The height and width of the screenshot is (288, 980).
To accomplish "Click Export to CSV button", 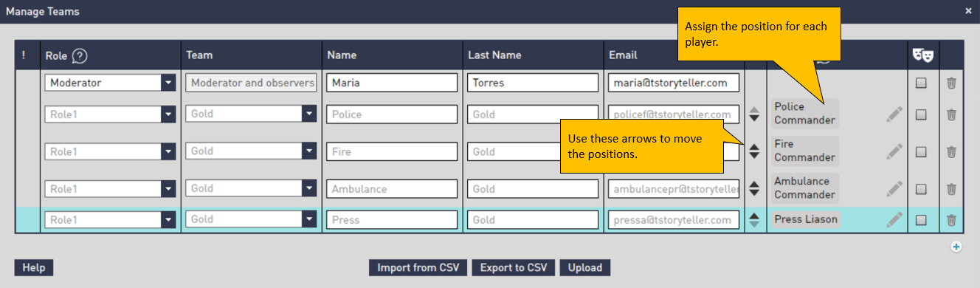I will [514, 267].
